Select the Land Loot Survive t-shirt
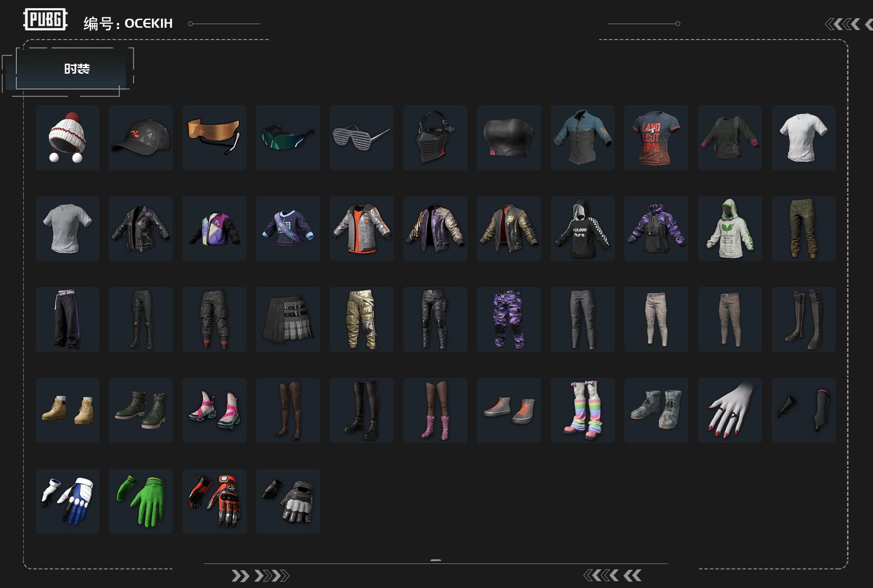The image size is (873, 588). [x=657, y=137]
